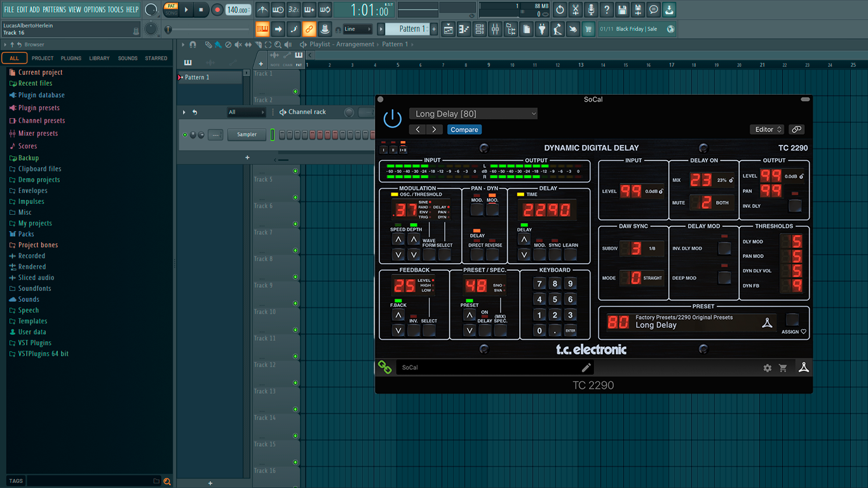The image size is (868, 488).
Task: Open the Channel rack All filter dropdown
Action: 246,112
